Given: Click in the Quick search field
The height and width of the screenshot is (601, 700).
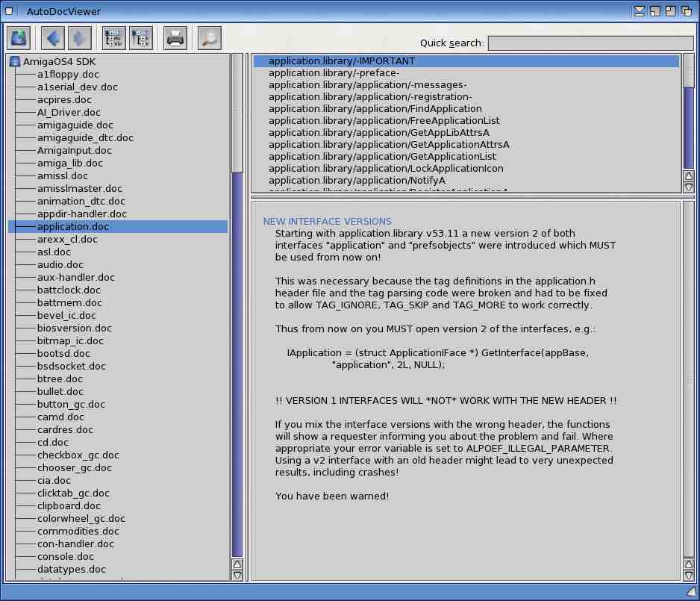Looking at the screenshot, I should coord(590,43).
